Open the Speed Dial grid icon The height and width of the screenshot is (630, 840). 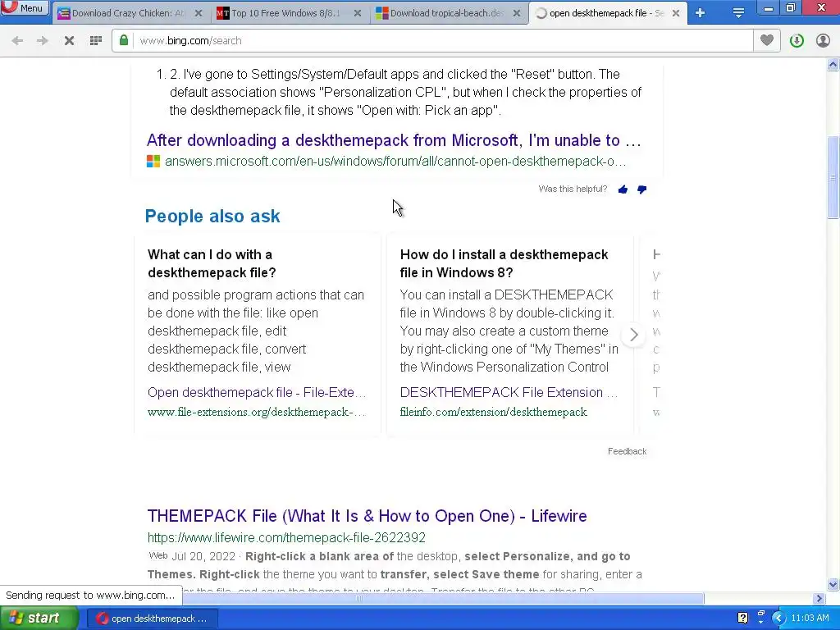[96, 41]
